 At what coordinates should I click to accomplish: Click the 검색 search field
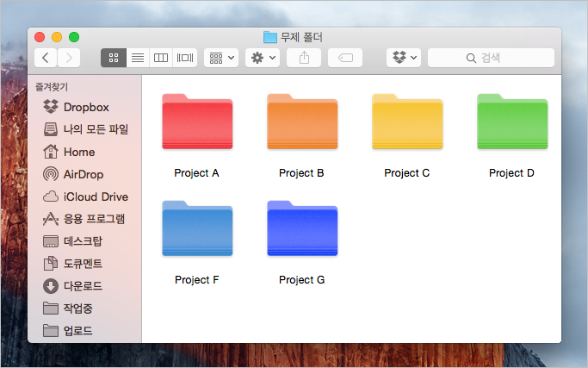click(x=491, y=58)
